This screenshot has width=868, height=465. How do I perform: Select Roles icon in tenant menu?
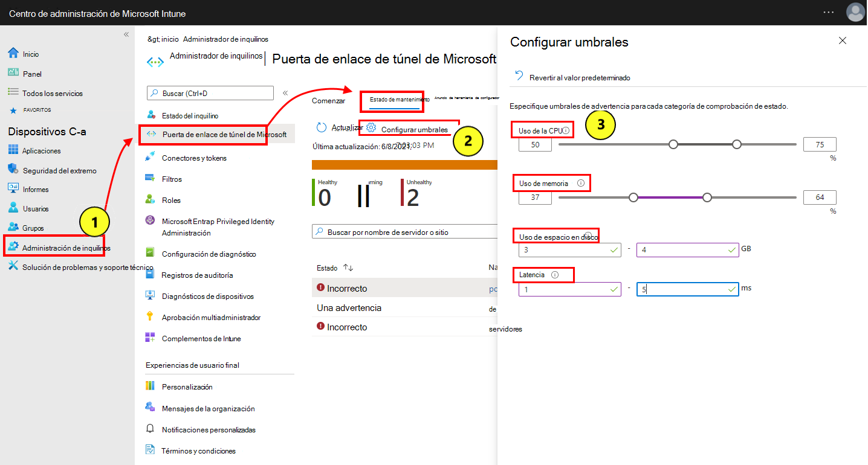coord(151,199)
